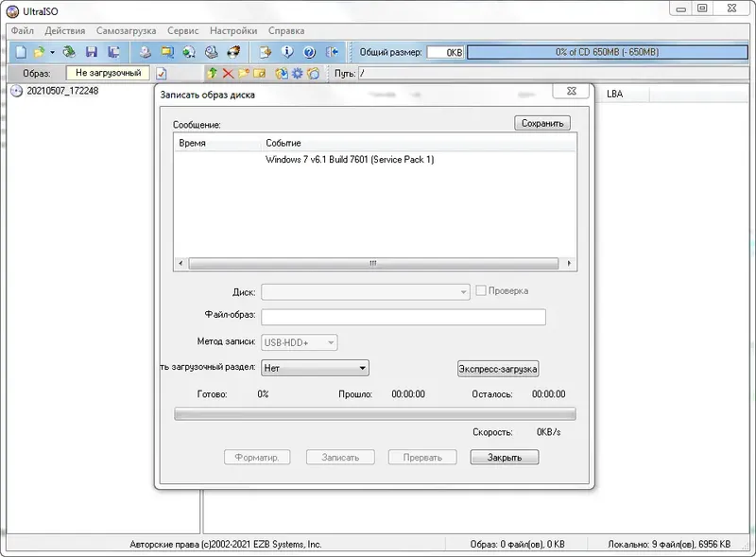Click the message list horizontal scrollbar thumb
Viewport: 756px width, 557px height.
tap(373, 263)
